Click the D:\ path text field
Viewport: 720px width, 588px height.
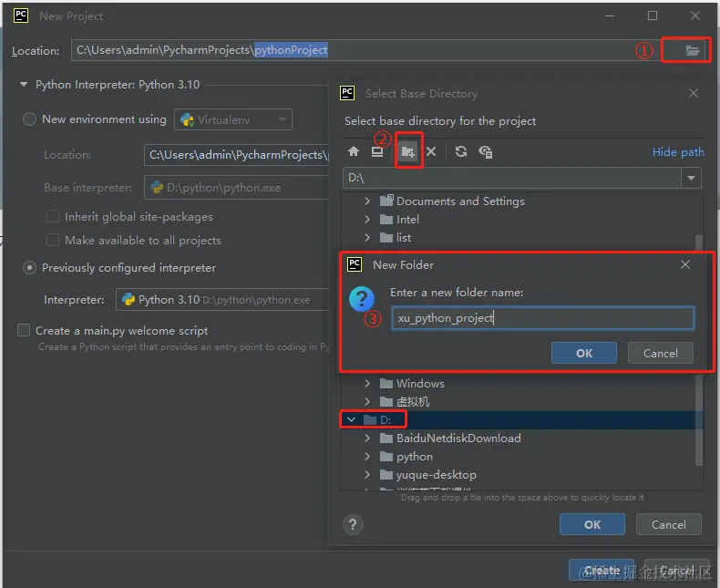point(512,178)
